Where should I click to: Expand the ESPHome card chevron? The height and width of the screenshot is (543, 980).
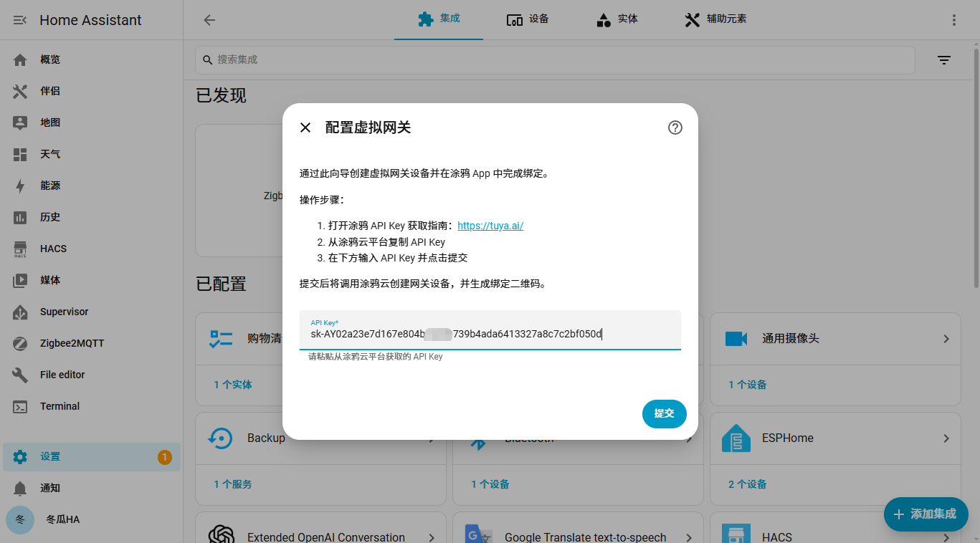pyautogui.click(x=946, y=438)
